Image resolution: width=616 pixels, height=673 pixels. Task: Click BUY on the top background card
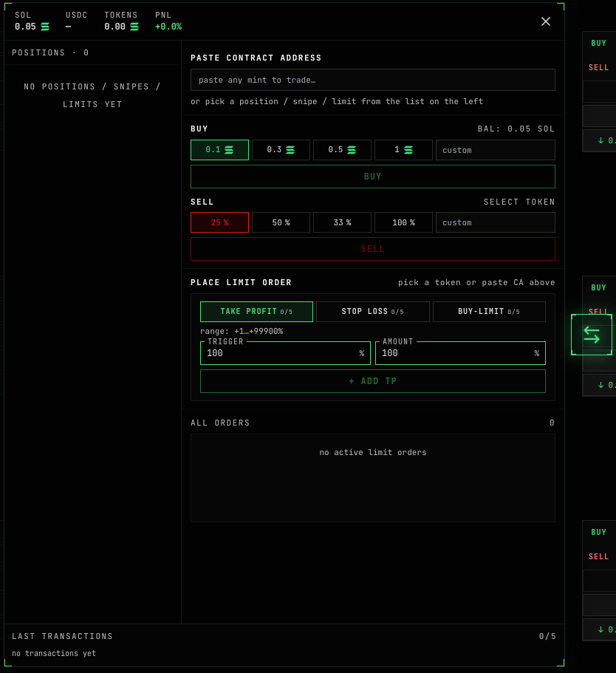598,43
